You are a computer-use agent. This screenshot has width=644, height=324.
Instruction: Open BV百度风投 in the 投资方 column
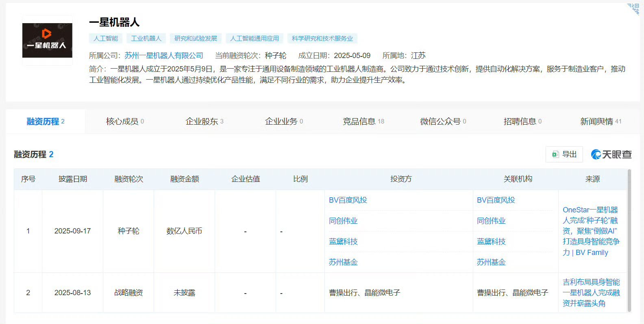pyautogui.click(x=348, y=200)
